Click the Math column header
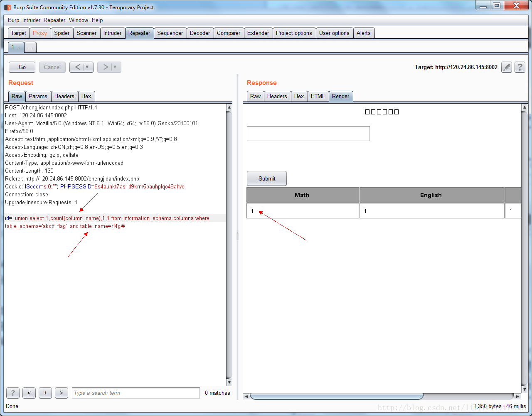This screenshot has width=532, height=416. click(303, 195)
